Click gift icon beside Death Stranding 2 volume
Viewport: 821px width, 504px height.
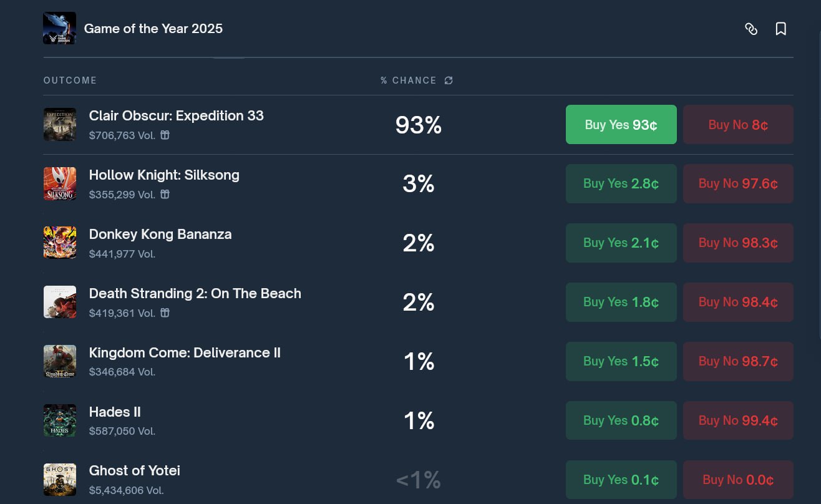point(165,313)
